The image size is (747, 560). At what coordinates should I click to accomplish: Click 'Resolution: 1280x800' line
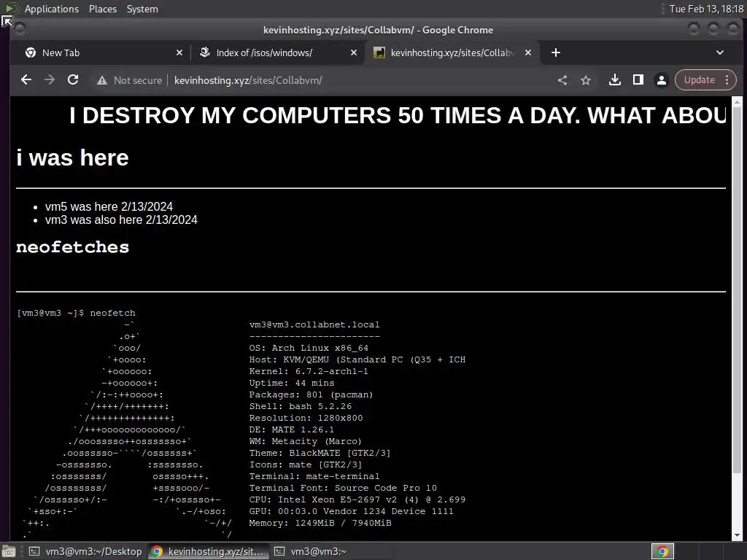[306, 418]
